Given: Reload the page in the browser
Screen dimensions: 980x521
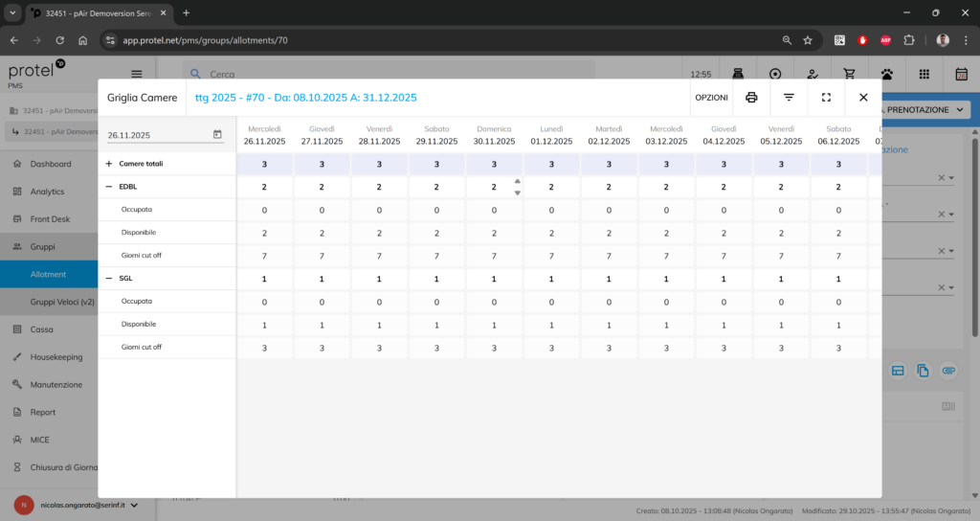Looking at the screenshot, I should (x=59, y=40).
